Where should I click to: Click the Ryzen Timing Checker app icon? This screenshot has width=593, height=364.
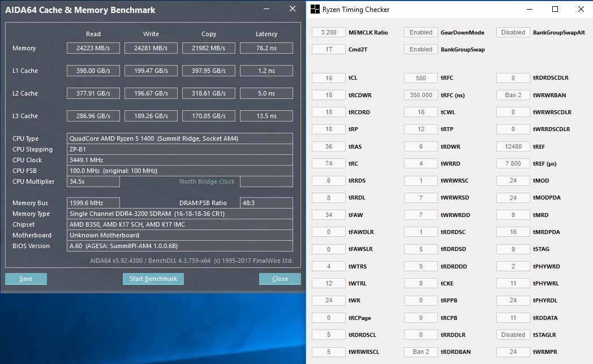315,10
